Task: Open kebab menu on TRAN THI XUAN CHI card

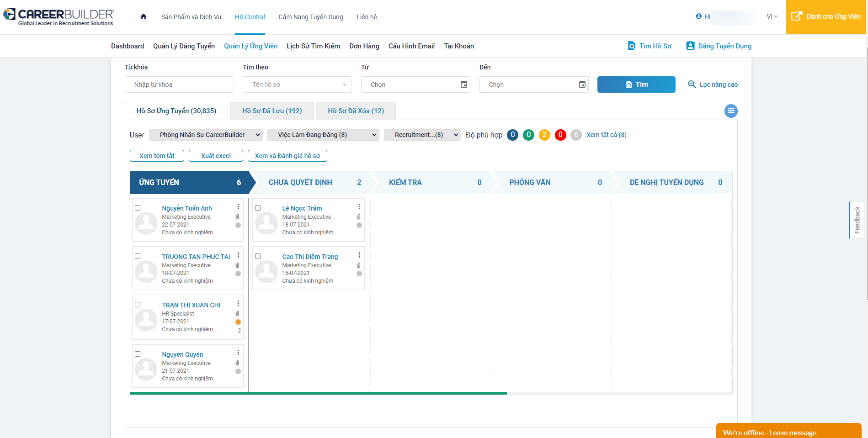Action: [238, 304]
